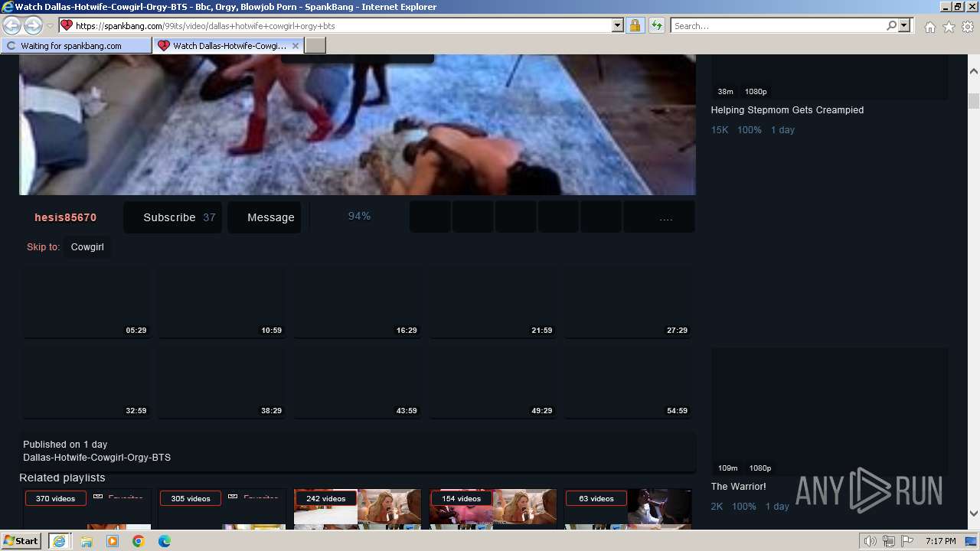This screenshot has height=551, width=980.
Task: Switch to 'Waiting for spankbang.com' tab
Action: [77, 46]
